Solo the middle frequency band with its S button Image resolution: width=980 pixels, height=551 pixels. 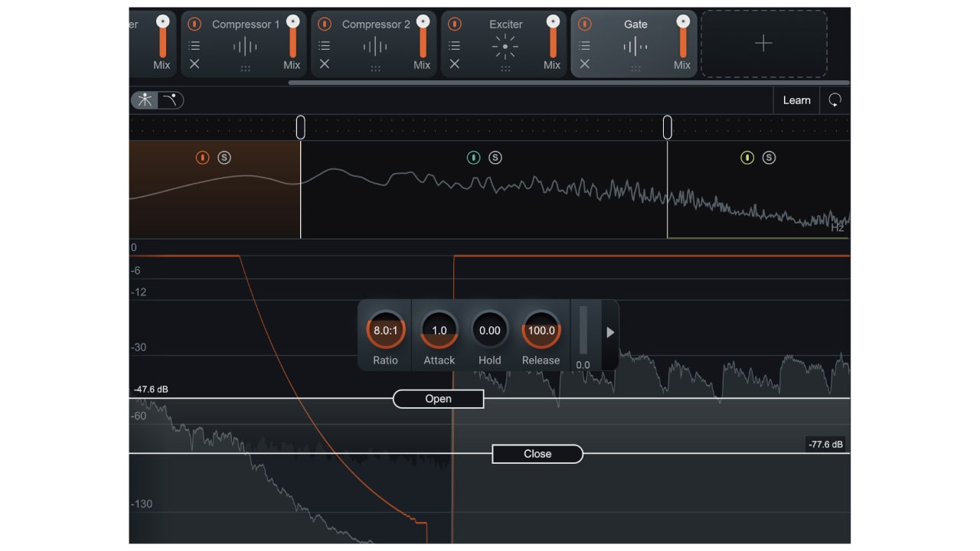[x=495, y=158]
